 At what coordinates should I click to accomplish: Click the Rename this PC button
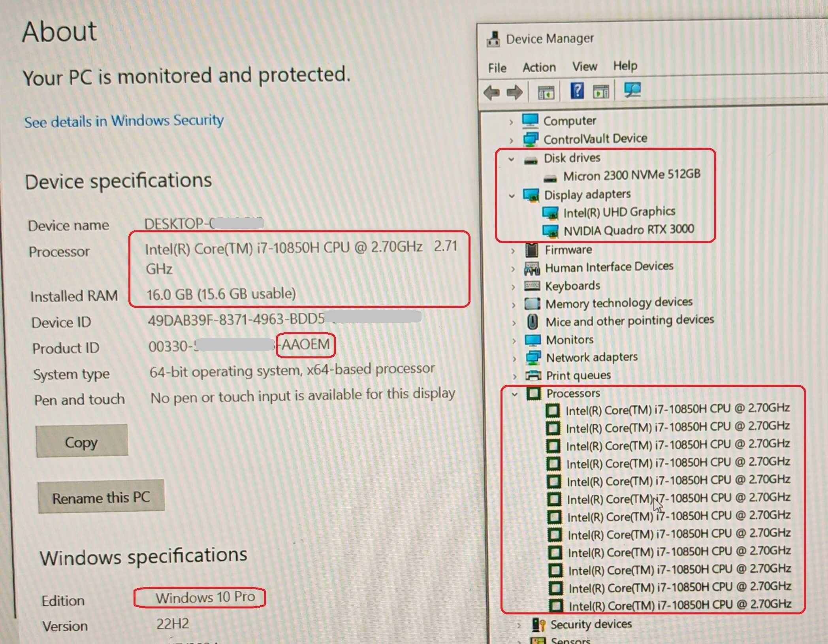coord(101,497)
